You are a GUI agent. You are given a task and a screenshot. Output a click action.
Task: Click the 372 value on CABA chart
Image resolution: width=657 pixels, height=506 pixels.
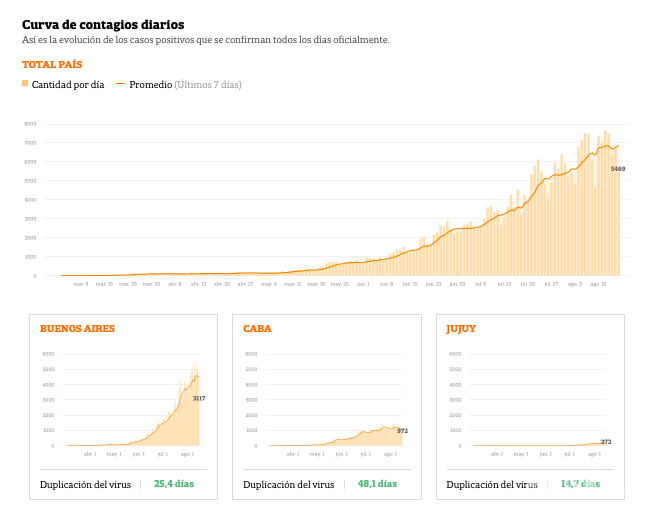tap(402, 430)
